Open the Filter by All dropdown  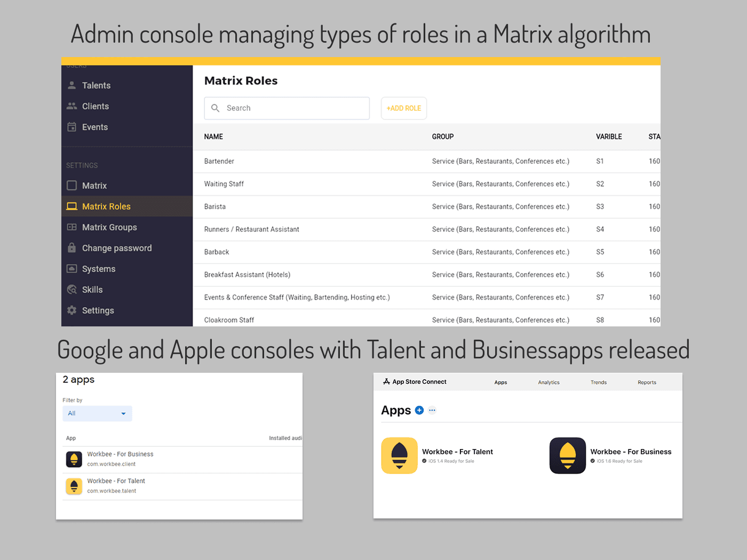click(97, 413)
